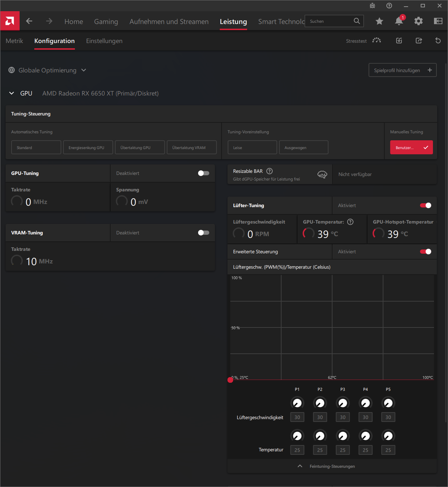Adjust P2 Temperatur knob
This screenshot has height=487, width=448.
pos(320,436)
